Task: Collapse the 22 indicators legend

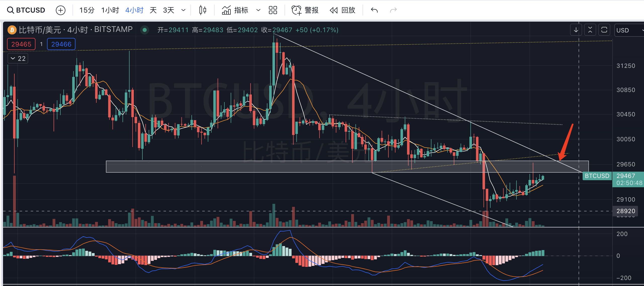Action: (x=18, y=59)
